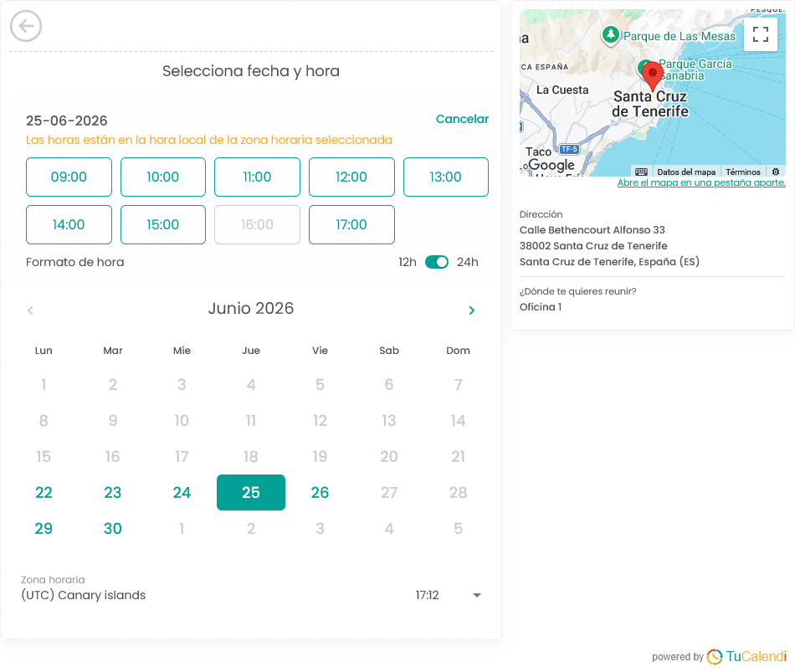The image size is (795, 672).
Task: Select the 11:00 time slot
Action: [257, 177]
